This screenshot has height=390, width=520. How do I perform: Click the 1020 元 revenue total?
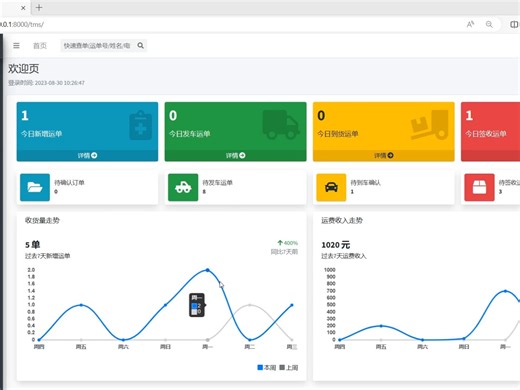tap(336, 245)
